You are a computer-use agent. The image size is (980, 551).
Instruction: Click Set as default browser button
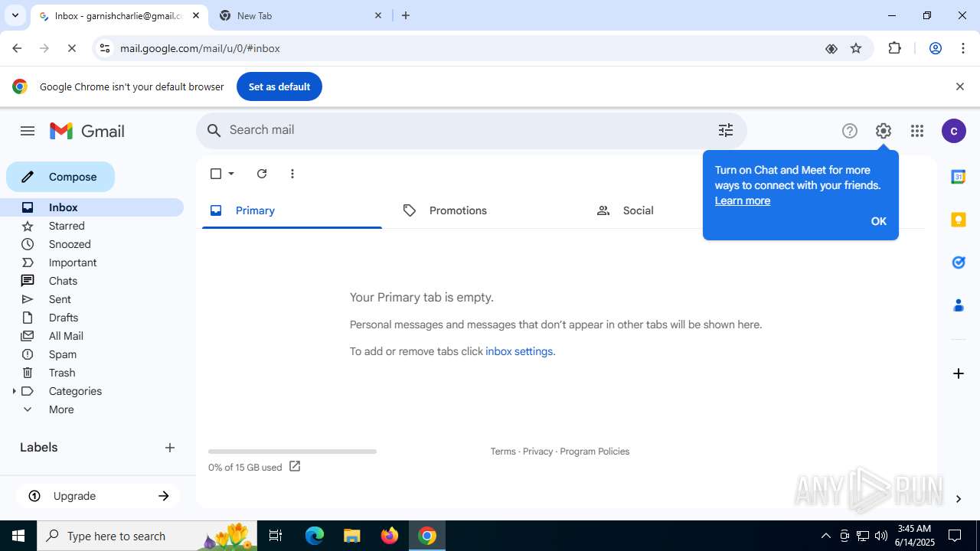click(279, 86)
